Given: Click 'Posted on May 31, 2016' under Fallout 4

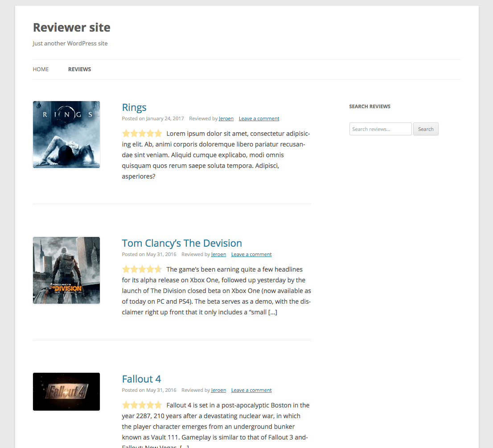Looking at the screenshot, I should [149, 390].
